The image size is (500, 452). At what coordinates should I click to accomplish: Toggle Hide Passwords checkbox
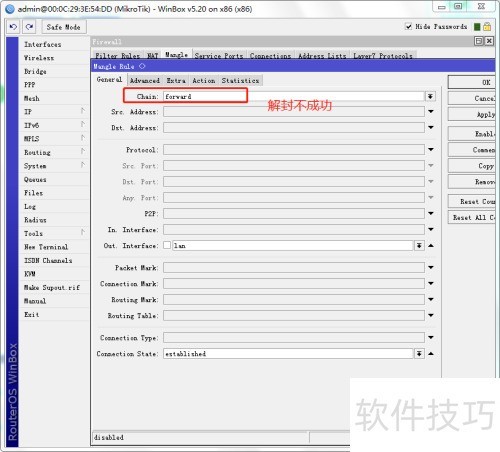click(408, 26)
